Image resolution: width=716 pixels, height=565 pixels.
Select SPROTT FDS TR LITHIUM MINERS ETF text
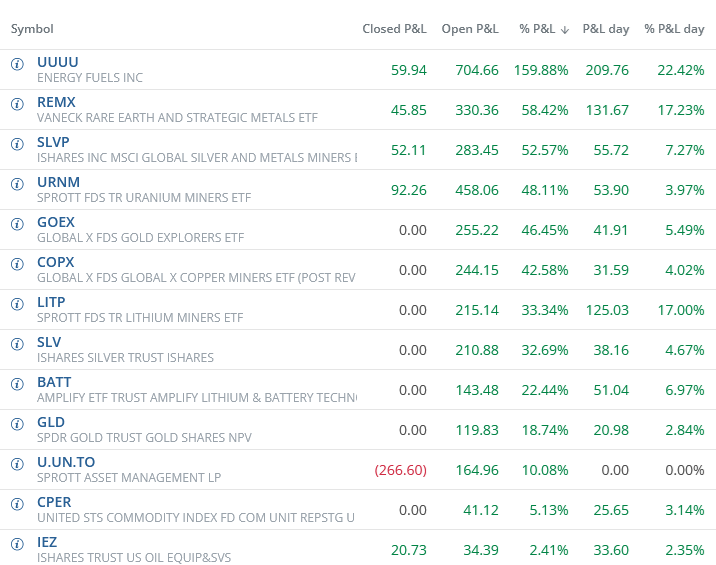point(140,317)
